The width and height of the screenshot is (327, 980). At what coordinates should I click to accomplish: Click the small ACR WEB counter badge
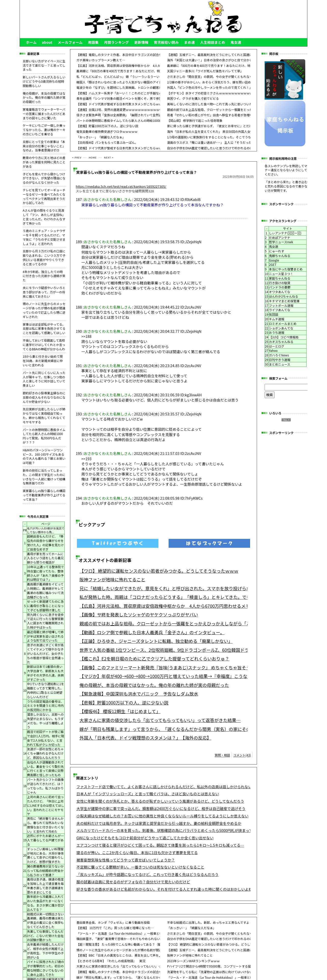(x=286, y=420)
